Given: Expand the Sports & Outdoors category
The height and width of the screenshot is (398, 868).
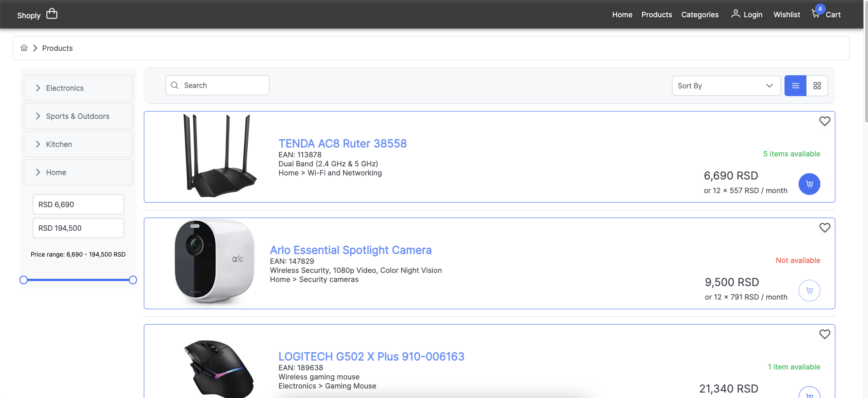Looking at the screenshot, I should [78, 116].
